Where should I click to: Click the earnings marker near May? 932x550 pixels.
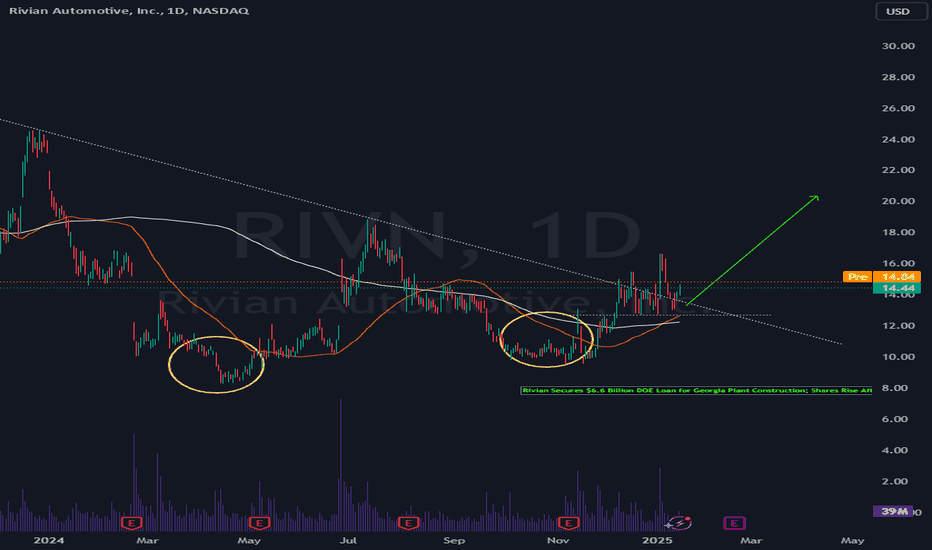coord(260,523)
